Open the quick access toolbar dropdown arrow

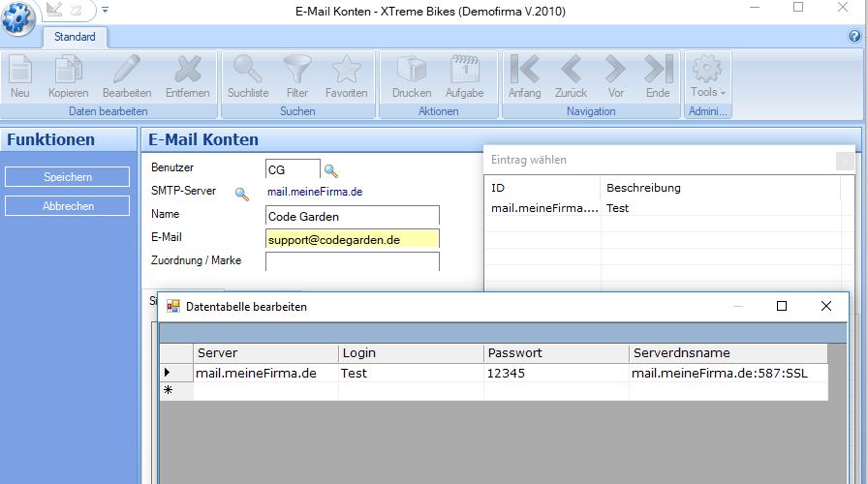pos(105,11)
